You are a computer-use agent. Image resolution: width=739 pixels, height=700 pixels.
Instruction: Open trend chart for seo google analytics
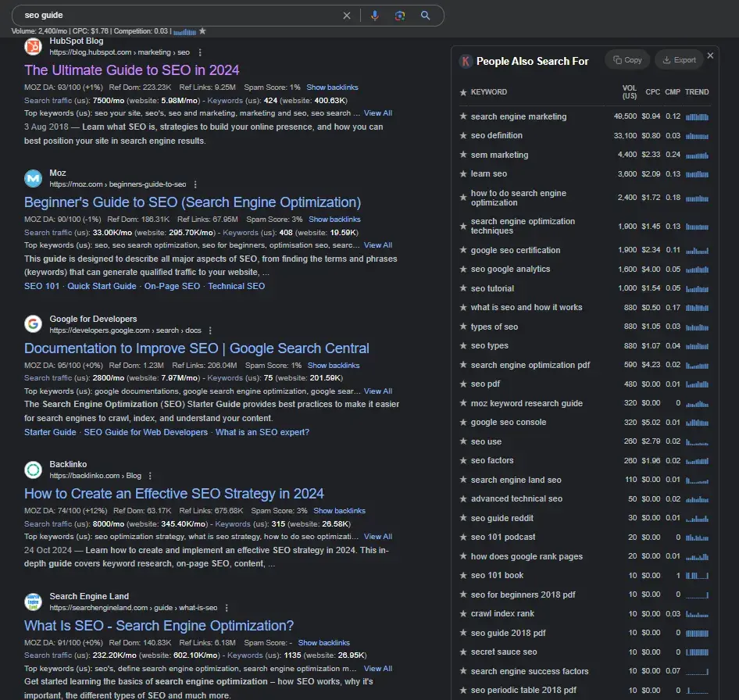click(697, 270)
